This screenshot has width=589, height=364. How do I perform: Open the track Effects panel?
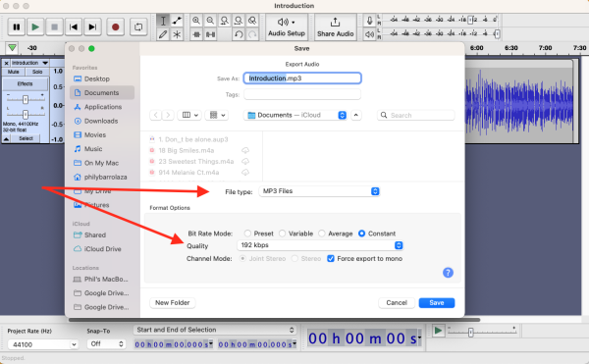(x=26, y=84)
